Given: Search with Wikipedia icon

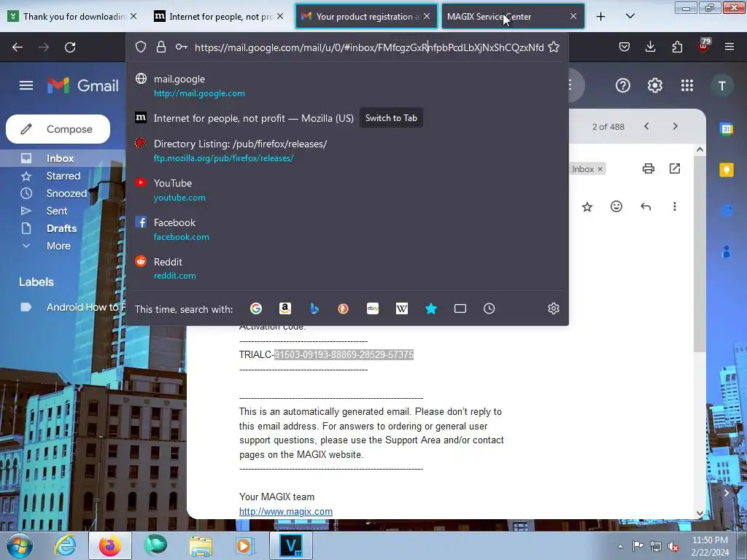Looking at the screenshot, I should point(402,308).
